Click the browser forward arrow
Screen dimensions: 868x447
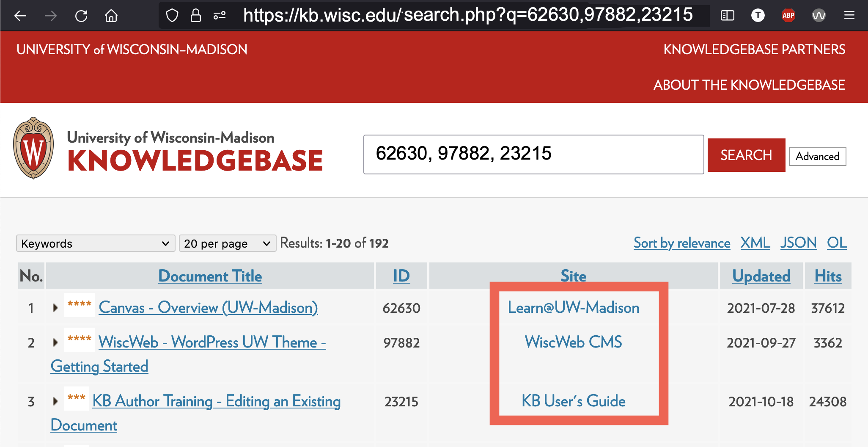point(51,16)
